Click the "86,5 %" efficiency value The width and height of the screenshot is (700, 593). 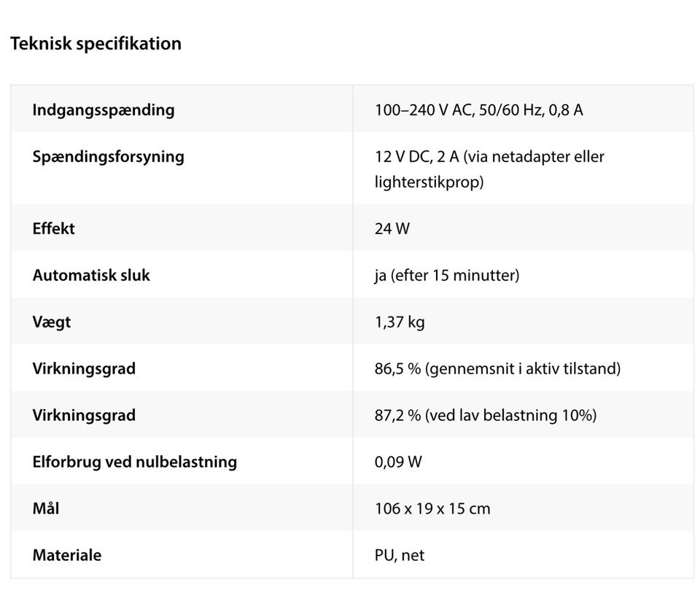tap(398, 368)
